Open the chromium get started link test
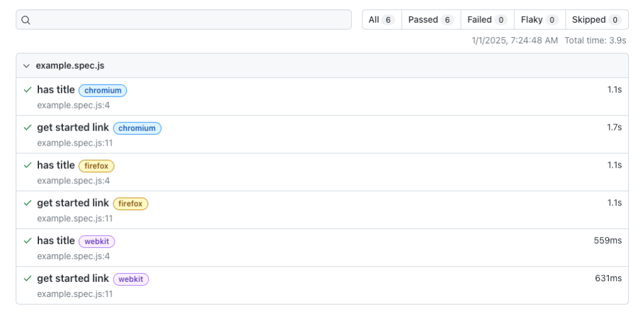Screen dimensions: 644x319 [73, 127]
